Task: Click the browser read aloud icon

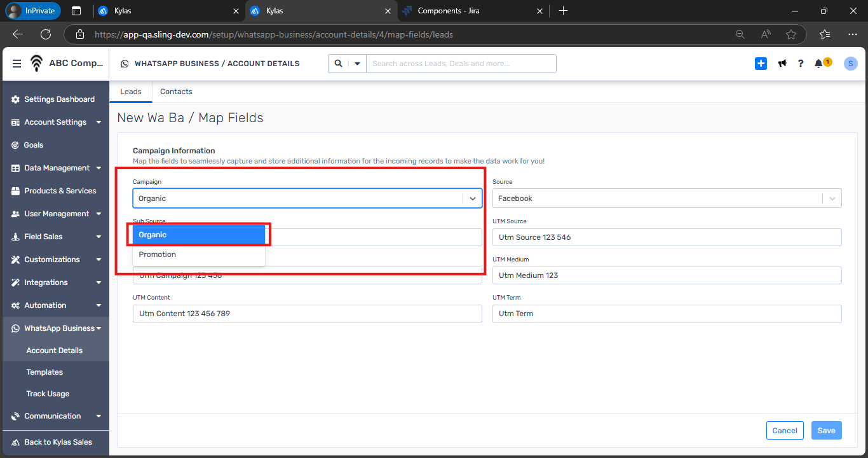Action: click(765, 34)
